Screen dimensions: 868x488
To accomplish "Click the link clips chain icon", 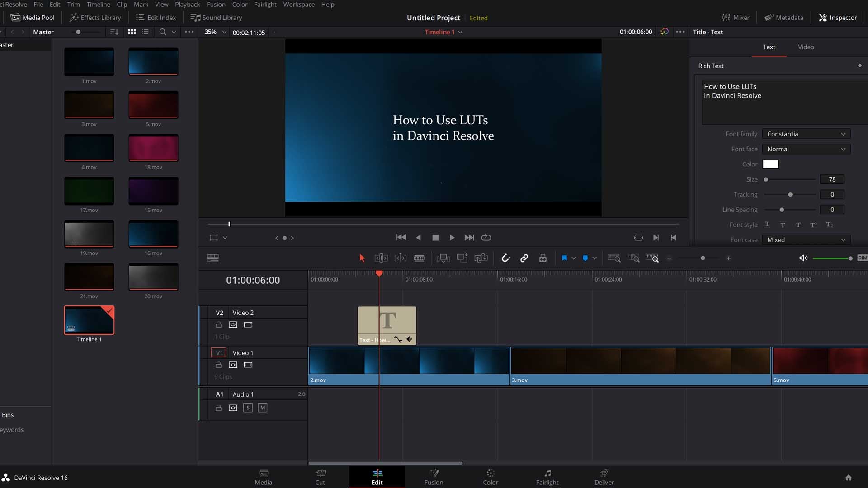I will click(x=524, y=258).
